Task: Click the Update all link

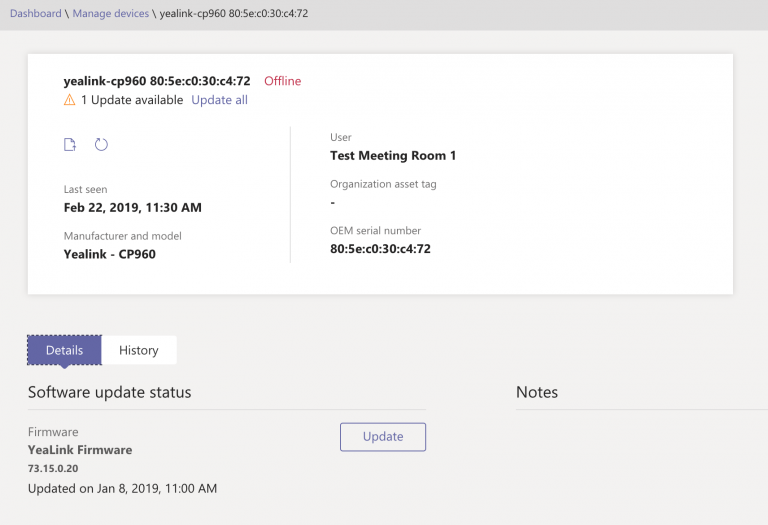Action: click(219, 100)
